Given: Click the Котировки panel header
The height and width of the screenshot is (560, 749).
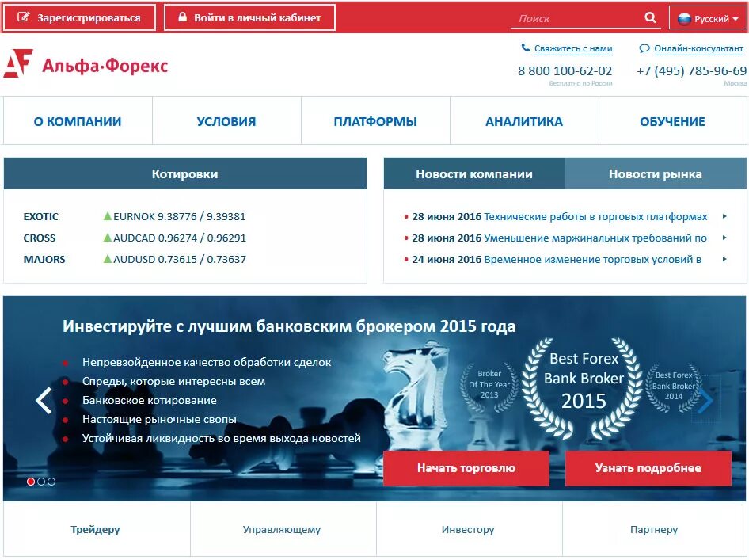Looking at the screenshot, I should pos(184,174).
